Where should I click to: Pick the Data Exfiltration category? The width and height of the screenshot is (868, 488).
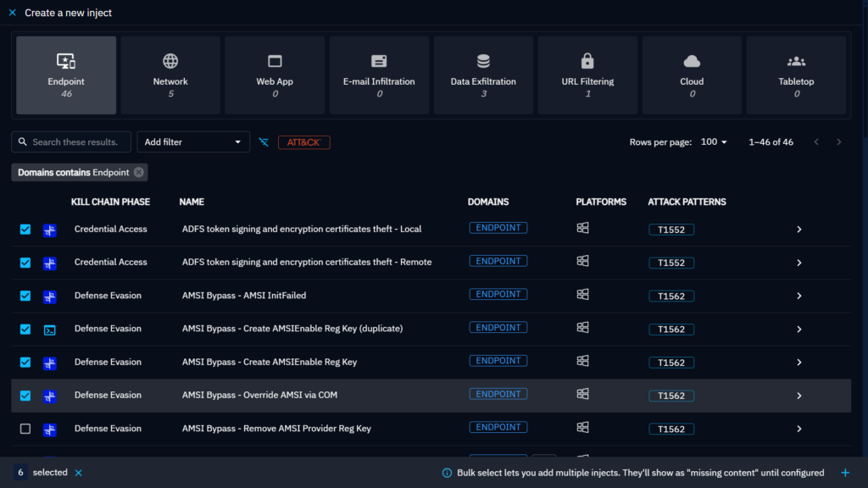(483, 75)
